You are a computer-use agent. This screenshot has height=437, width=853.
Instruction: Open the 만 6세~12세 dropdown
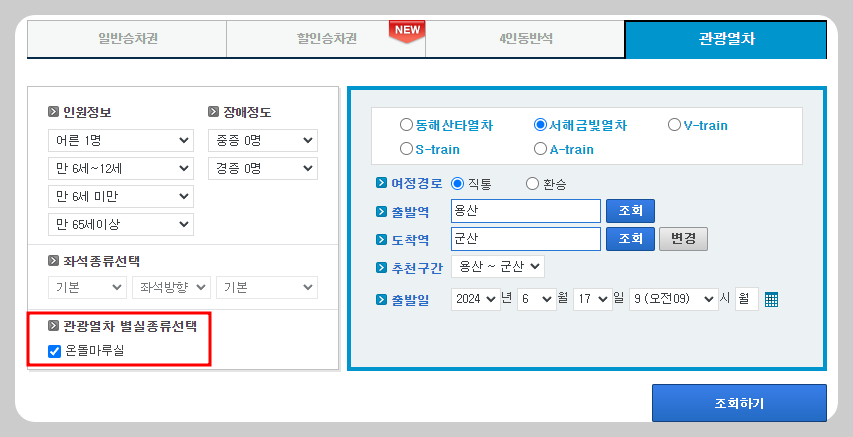(121, 168)
